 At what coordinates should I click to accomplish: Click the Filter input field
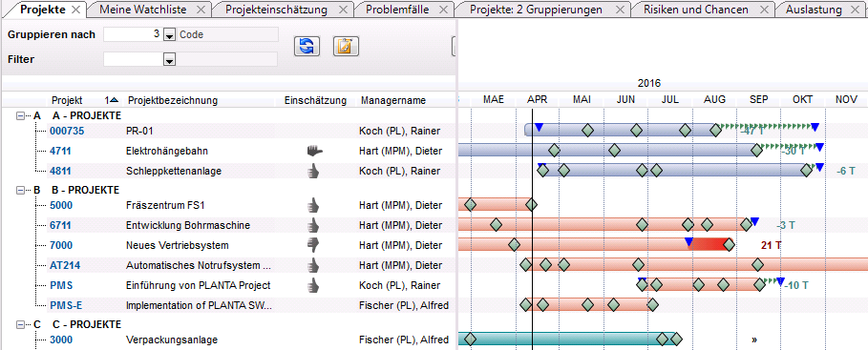pyautogui.click(x=134, y=59)
